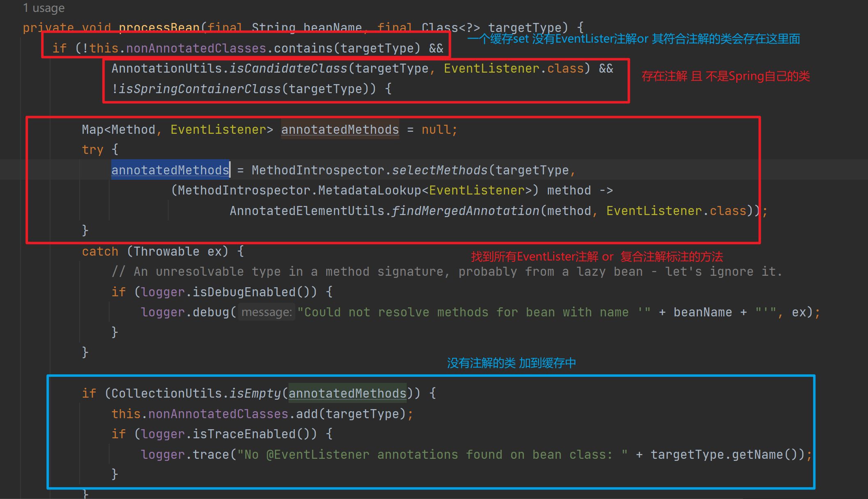This screenshot has width=868, height=499.
Task: Click targetType parameter in processBean signature
Action: 524,27
